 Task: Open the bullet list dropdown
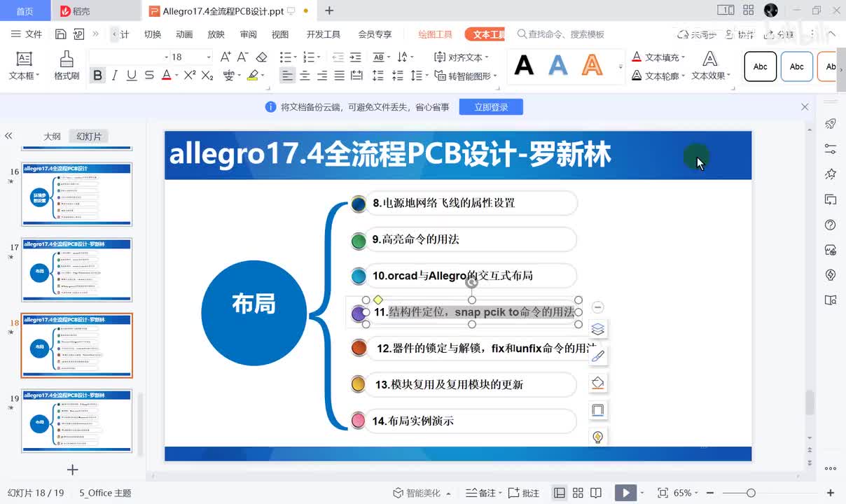tap(294, 57)
